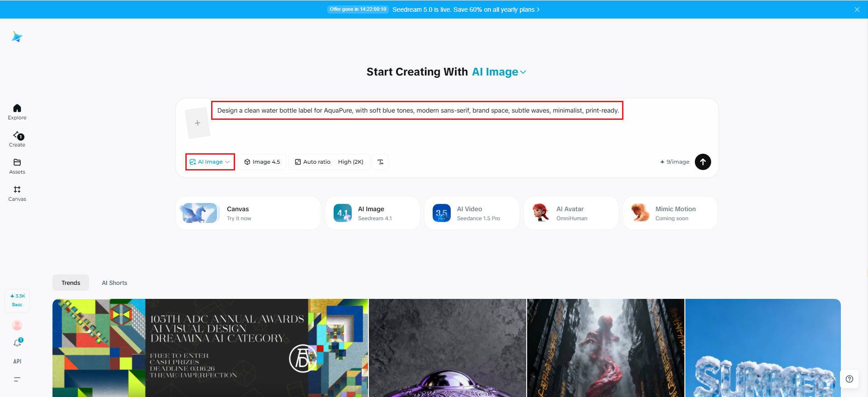868x397 pixels.
Task: Click the Mimic Motion orange figure icon
Action: coord(640,213)
